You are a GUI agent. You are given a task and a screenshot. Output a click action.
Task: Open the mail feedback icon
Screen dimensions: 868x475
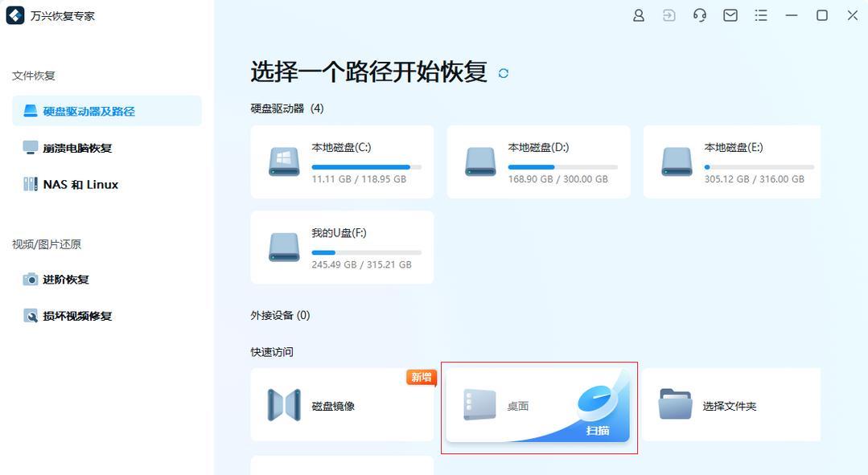coord(730,15)
